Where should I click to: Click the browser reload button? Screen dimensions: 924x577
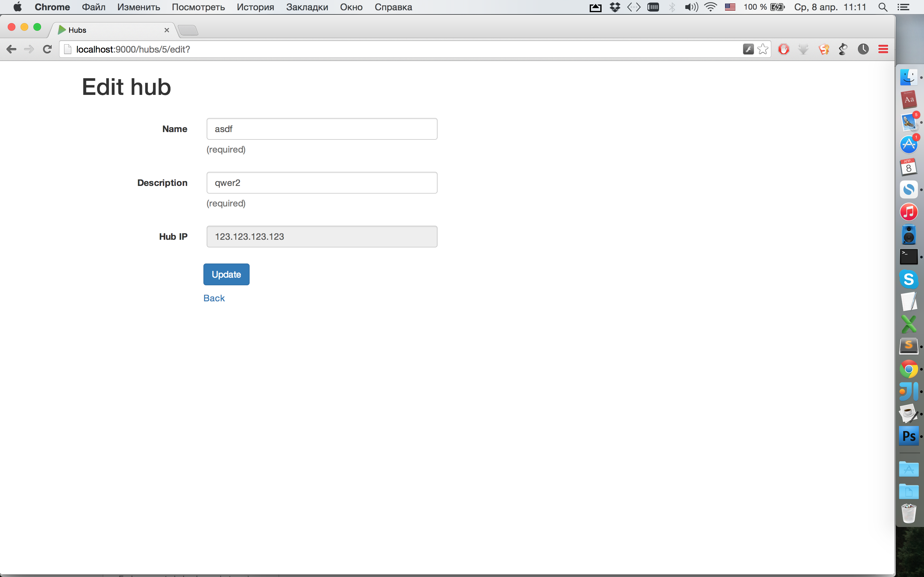click(47, 49)
